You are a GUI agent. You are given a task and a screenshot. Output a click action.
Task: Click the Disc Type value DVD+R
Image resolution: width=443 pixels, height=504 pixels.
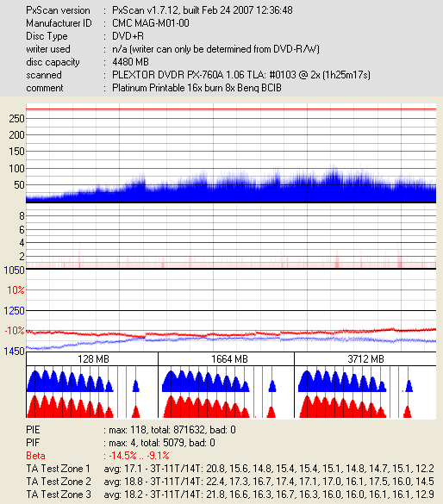pyautogui.click(x=128, y=36)
